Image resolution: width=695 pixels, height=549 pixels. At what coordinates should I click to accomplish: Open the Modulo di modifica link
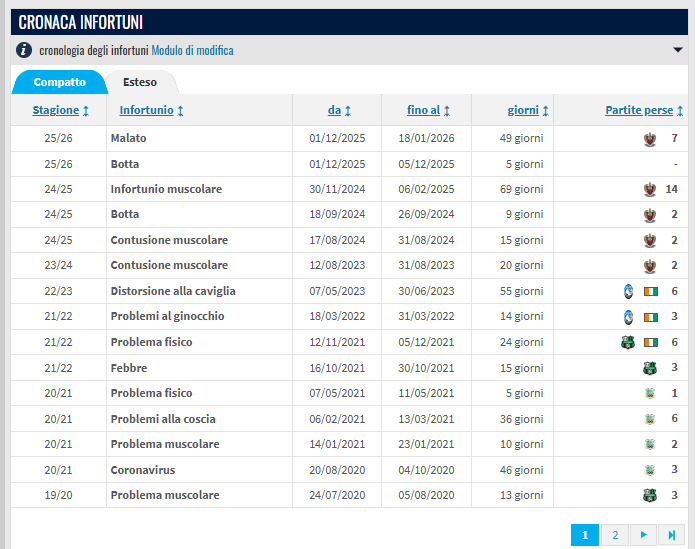click(x=192, y=50)
